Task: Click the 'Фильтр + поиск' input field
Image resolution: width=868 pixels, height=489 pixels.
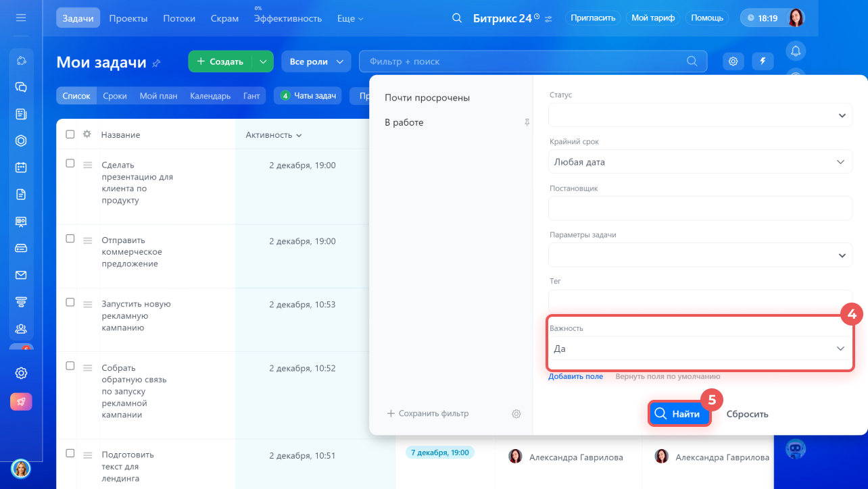Action: tap(524, 61)
